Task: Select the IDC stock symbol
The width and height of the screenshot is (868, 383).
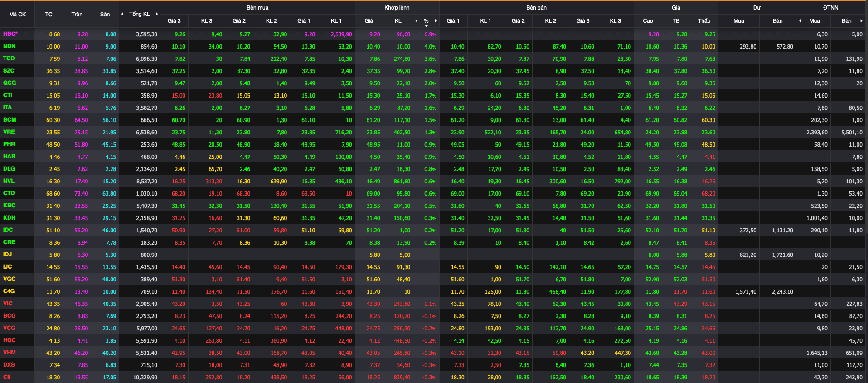Action: (x=8, y=230)
